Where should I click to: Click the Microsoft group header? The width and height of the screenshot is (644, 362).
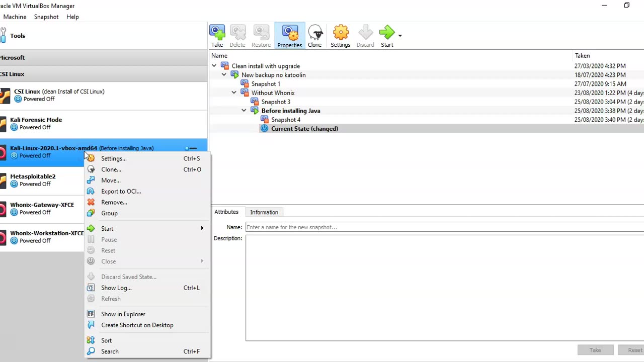(103, 58)
